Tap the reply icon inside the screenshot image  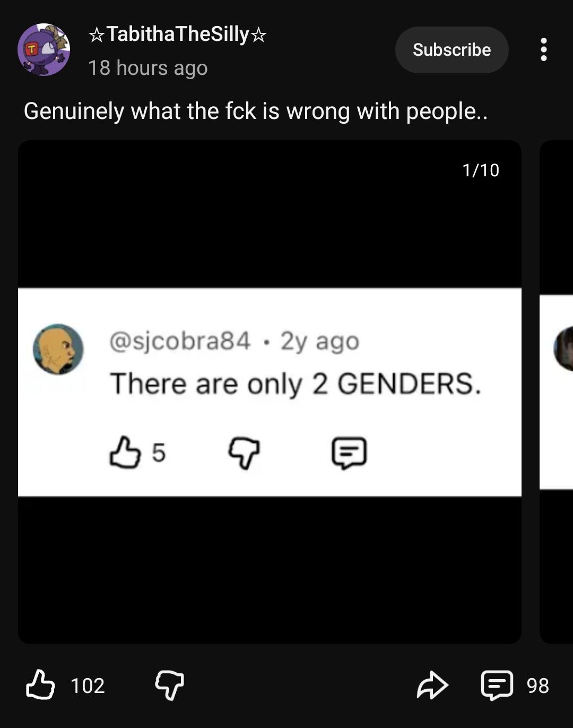349,453
